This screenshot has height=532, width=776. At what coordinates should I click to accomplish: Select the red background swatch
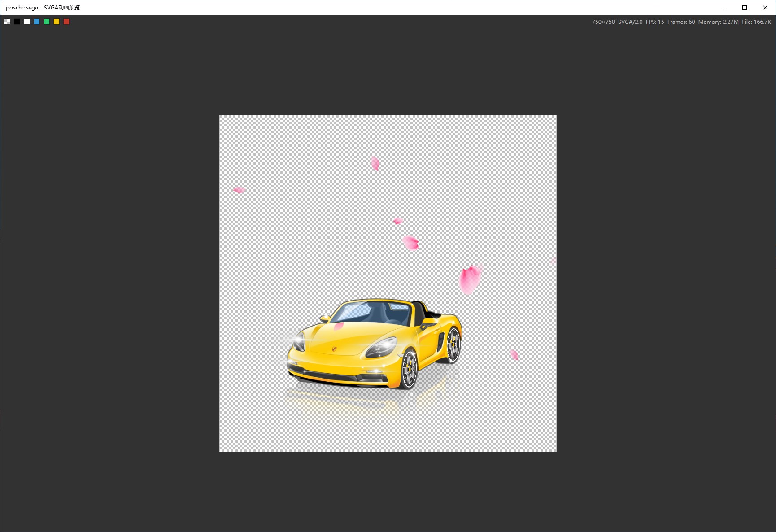coord(66,22)
